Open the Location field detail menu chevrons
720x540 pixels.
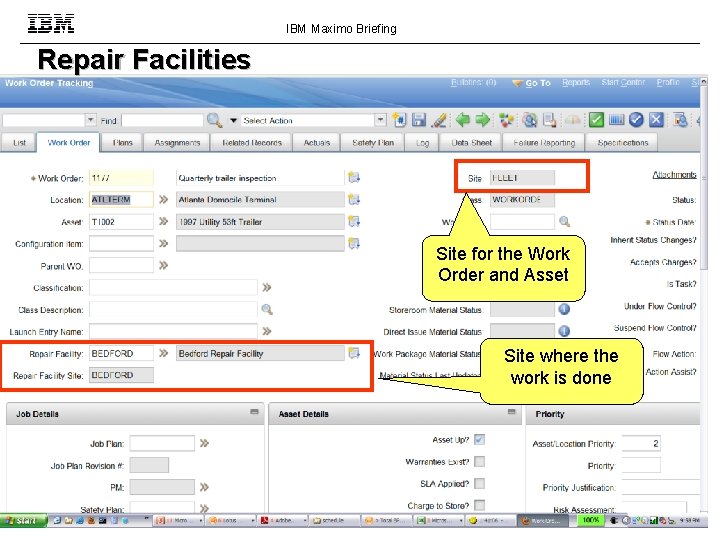(163, 199)
